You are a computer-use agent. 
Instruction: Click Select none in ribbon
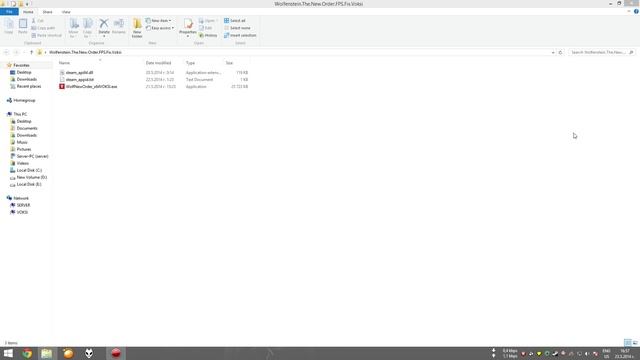(x=237, y=28)
